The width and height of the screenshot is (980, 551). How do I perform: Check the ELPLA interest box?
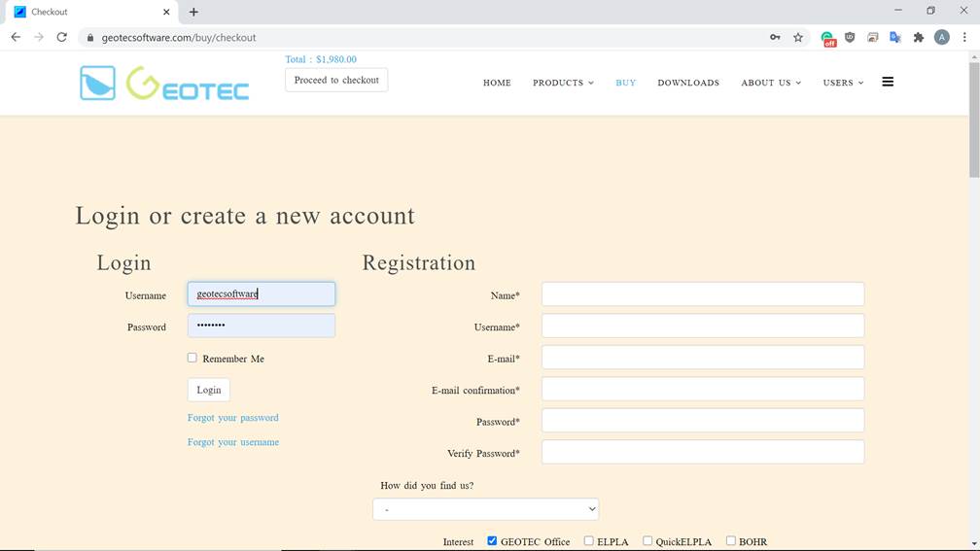click(x=589, y=541)
